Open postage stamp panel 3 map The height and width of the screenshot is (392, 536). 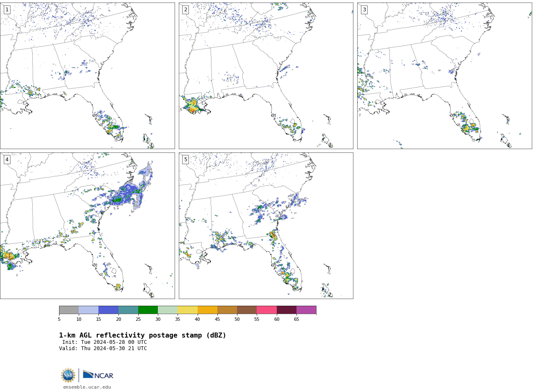pos(444,76)
